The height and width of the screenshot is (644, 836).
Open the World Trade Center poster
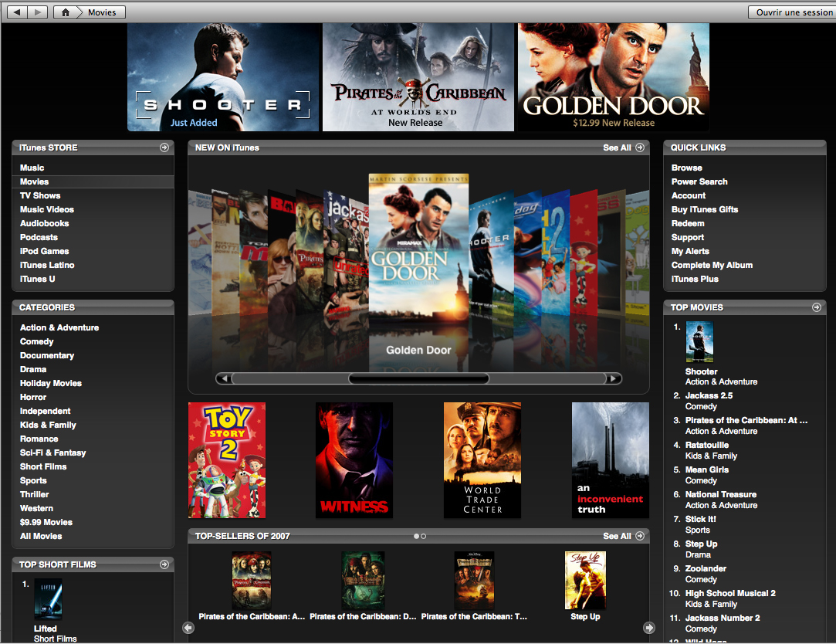[x=482, y=460]
